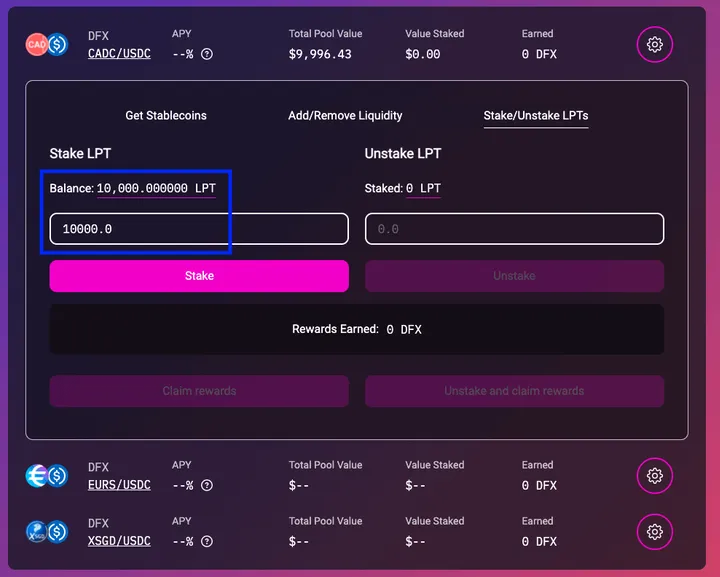Screen dimensions: 720x577
Task: Click the CADC/USDC token pair icon
Action: pos(46,45)
